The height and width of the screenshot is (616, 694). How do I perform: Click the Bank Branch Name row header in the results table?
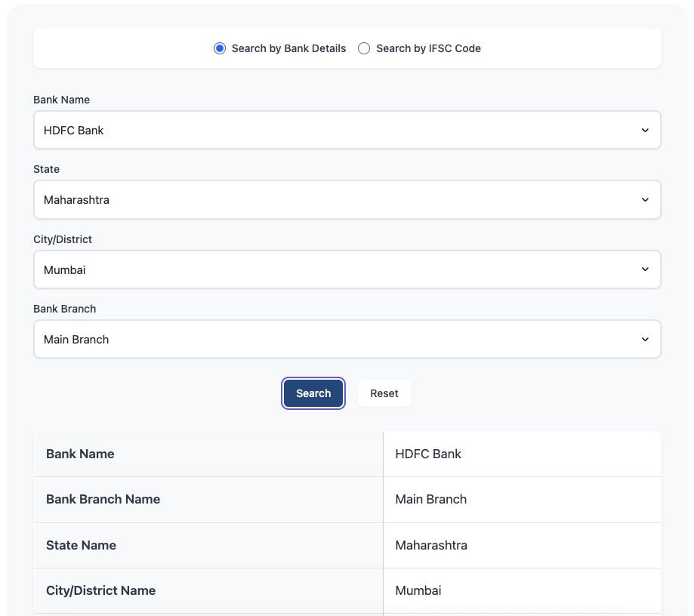103,499
